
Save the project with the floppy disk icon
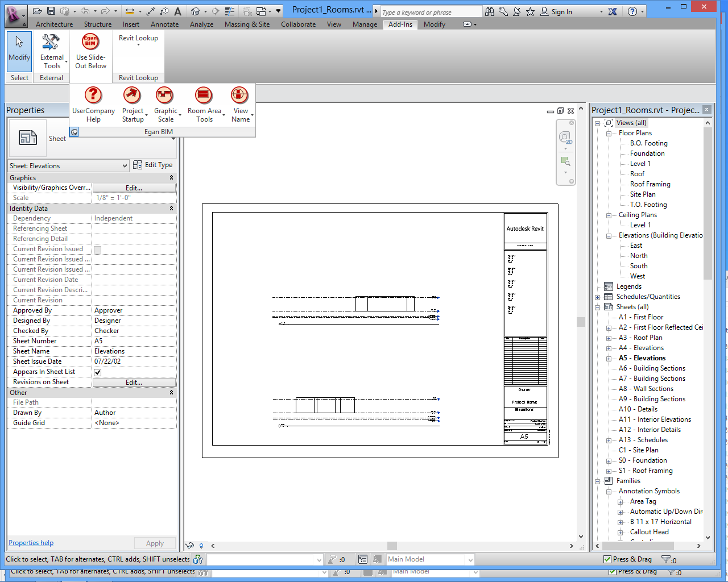click(51, 11)
